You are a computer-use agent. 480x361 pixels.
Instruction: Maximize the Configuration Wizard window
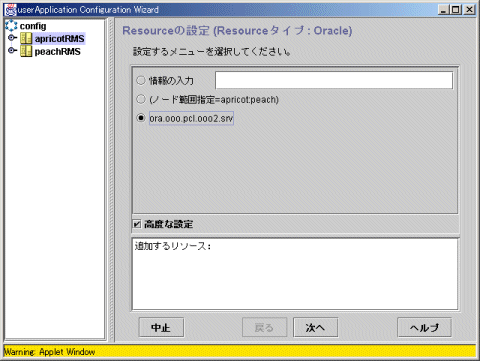[455, 10]
